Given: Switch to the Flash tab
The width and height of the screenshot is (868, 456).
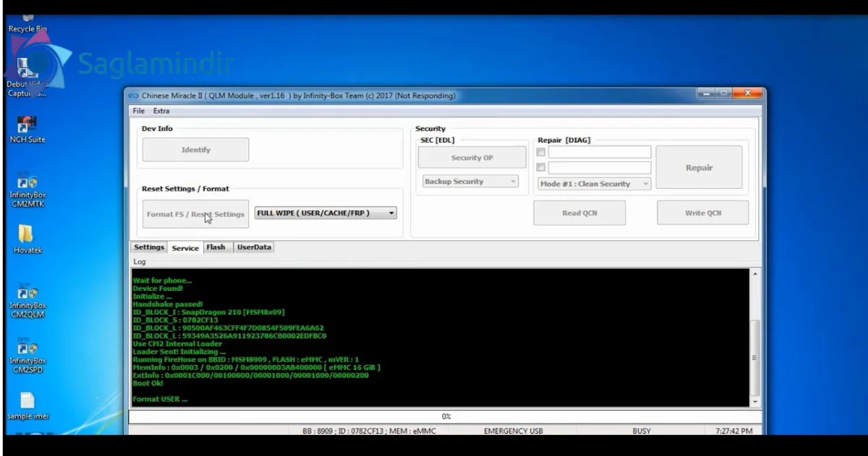Looking at the screenshot, I should [x=216, y=248].
